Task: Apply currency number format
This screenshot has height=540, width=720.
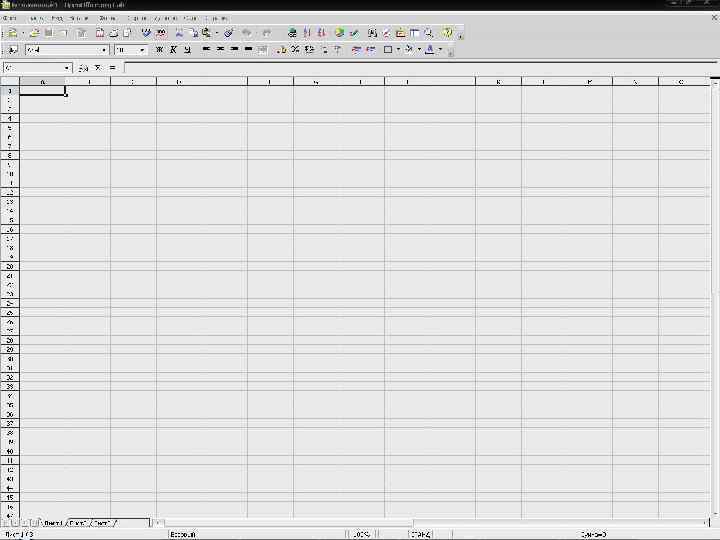Action: (281, 50)
